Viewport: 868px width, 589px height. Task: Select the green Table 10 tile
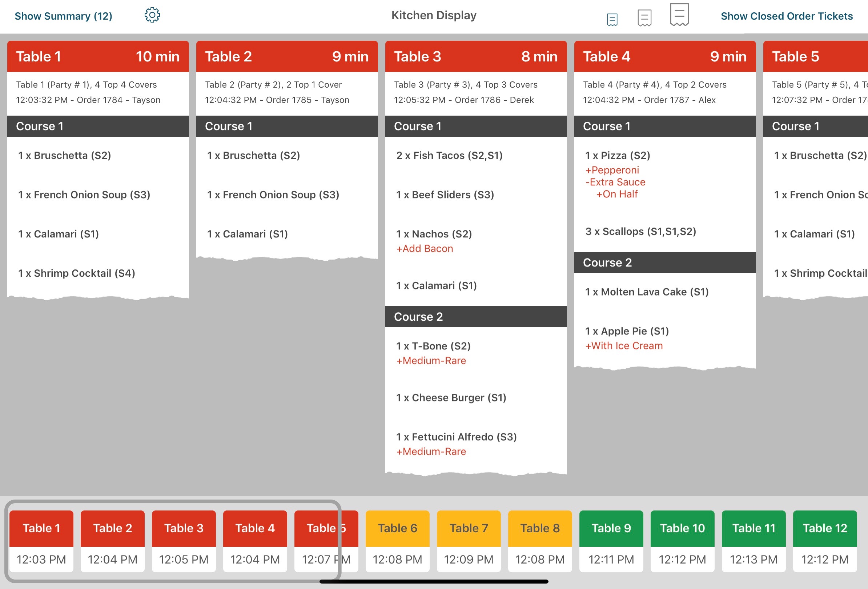pos(682,540)
